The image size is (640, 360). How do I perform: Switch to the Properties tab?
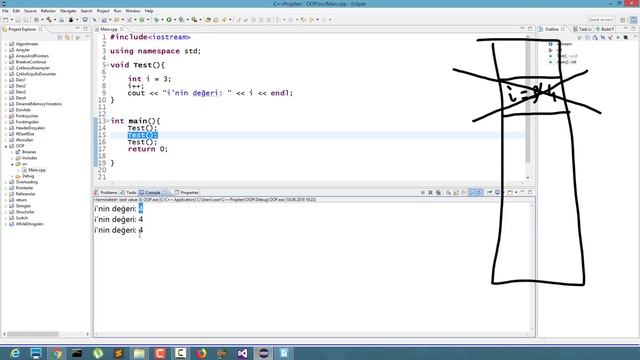click(x=187, y=192)
